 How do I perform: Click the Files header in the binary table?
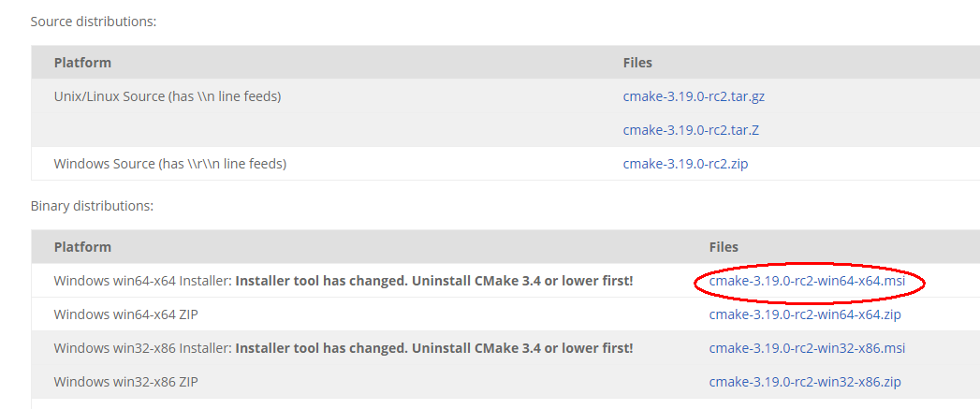tap(724, 247)
